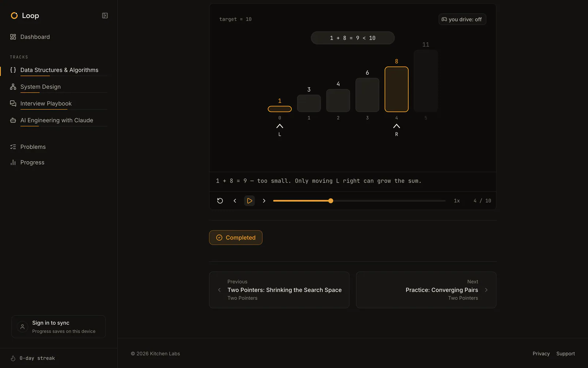Click the highlighted bar with value 8
The width and height of the screenshot is (588, 368).
pos(397,89)
